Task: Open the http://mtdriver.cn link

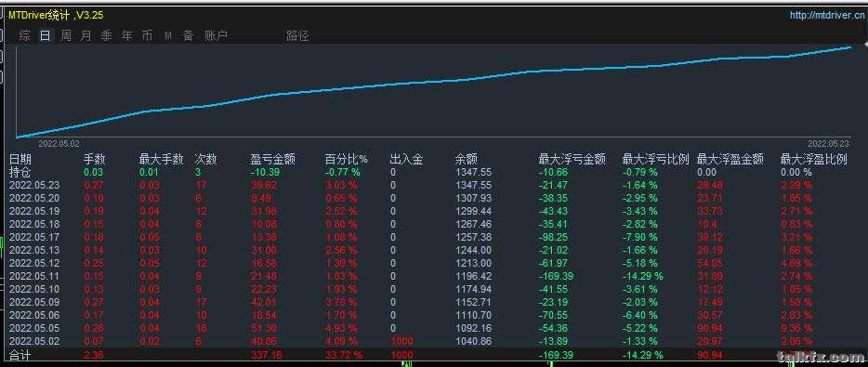Action: pyautogui.click(x=828, y=15)
